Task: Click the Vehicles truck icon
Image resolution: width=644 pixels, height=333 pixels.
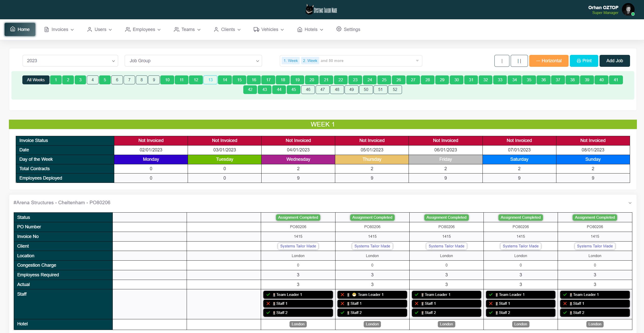Action: (256, 29)
